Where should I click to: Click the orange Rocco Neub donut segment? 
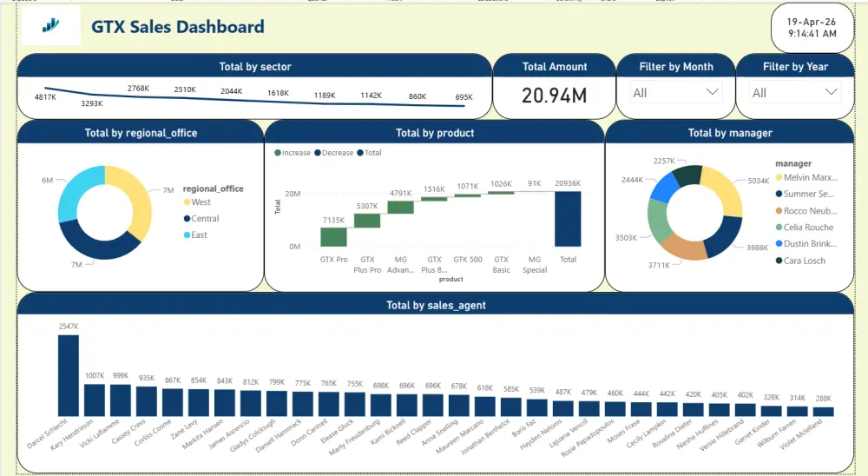[684, 248]
